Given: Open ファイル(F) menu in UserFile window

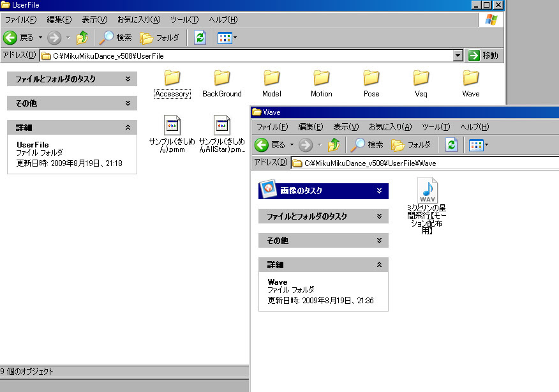Looking at the screenshot, I should pos(20,20).
